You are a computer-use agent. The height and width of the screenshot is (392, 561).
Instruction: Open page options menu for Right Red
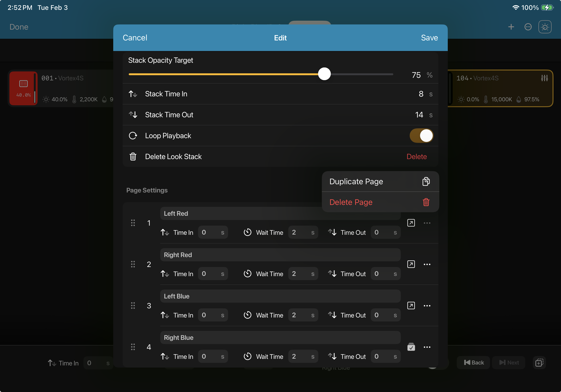click(427, 264)
